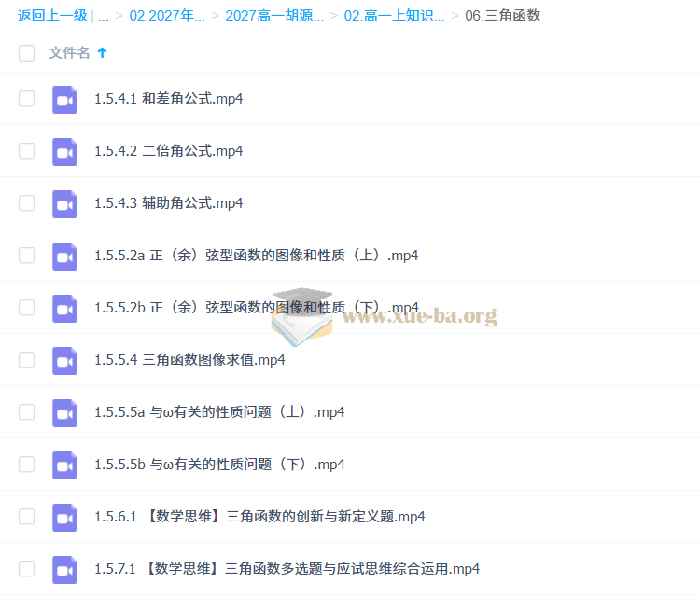
Task: Click video icon for 1.5.5.2a file
Action: tap(64, 257)
